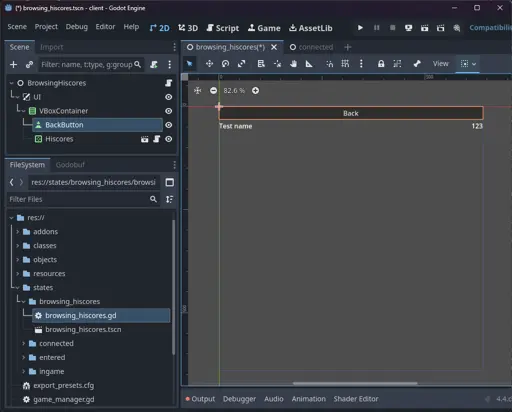This screenshot has height=412, width=512.
Task: Choose the Pivot point tool
Action: [x=277, y=64]
